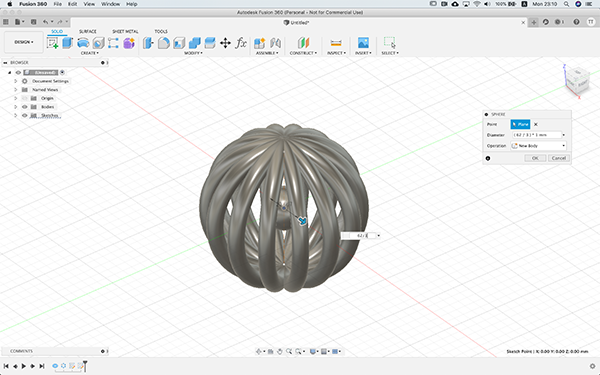Select the Rectangular Pattern tool

(x=113, y=43)
